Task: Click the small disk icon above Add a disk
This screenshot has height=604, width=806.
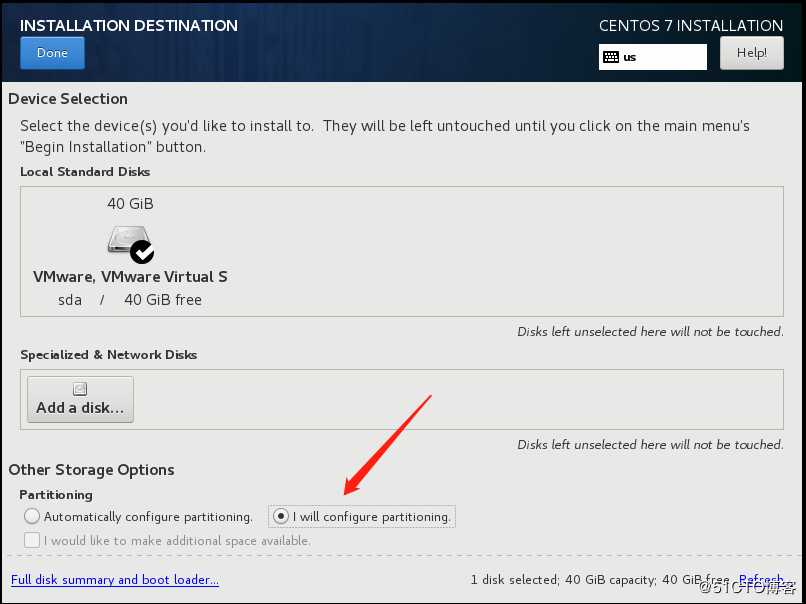Action: point(80,389)
